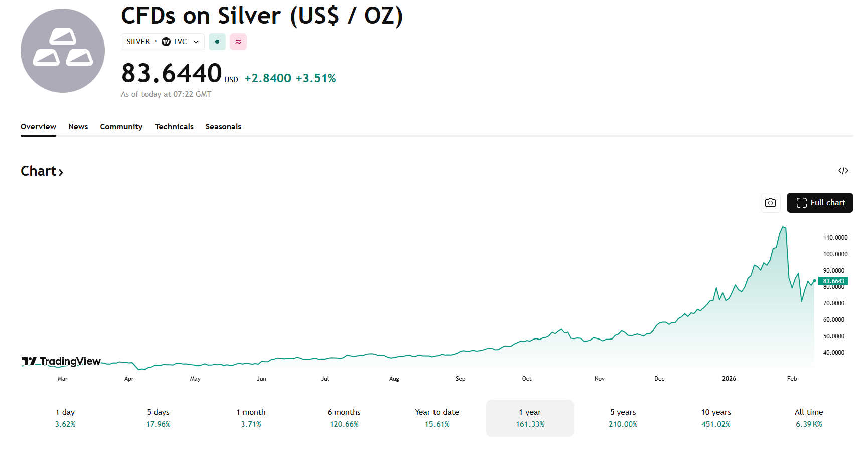Switch to the Technicals tab
This screenshot has height=452, width=868.
[x=174, y=126]
